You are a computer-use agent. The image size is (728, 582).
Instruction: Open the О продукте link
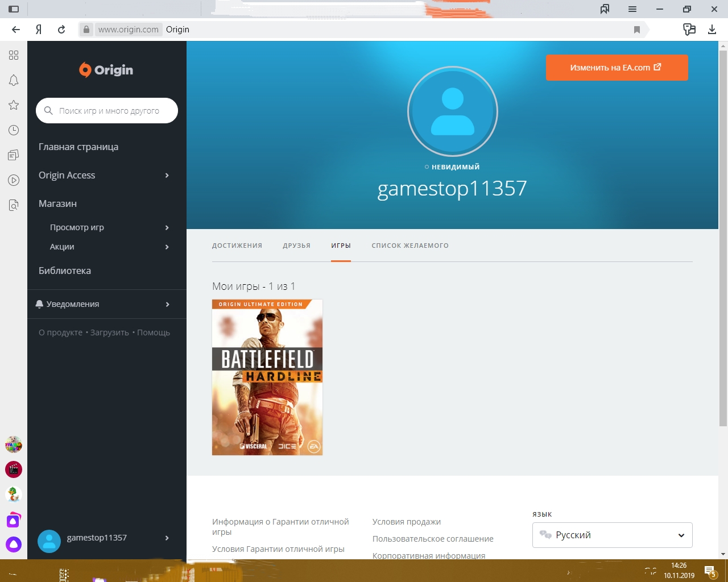(x=60, y=332)
